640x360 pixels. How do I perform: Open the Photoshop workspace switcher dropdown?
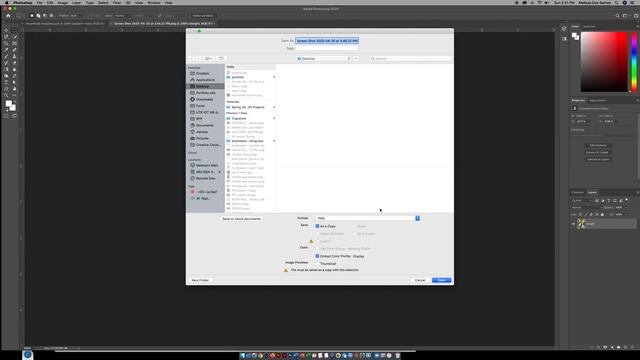pyautogui.click(x=626, y=16)
